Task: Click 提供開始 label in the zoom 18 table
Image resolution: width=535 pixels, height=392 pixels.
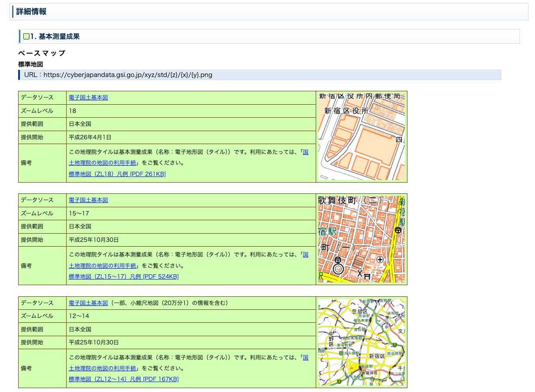Action: click(x=32, y=137)
